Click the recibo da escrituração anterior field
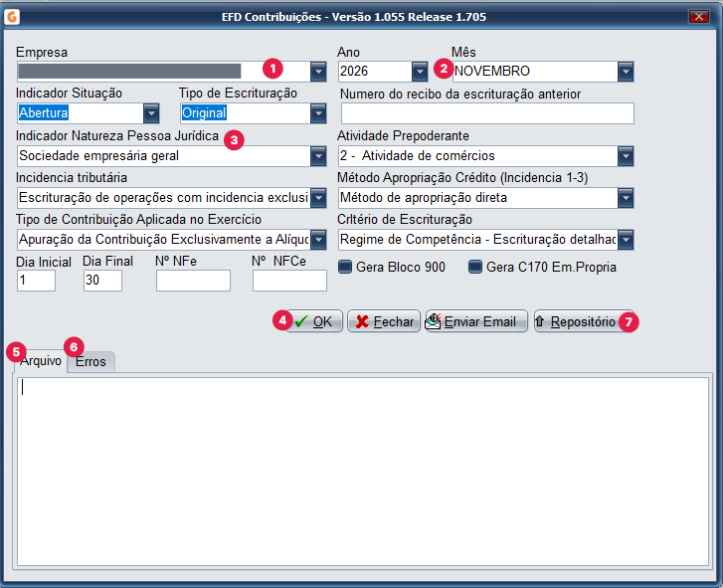 [487, 113]
